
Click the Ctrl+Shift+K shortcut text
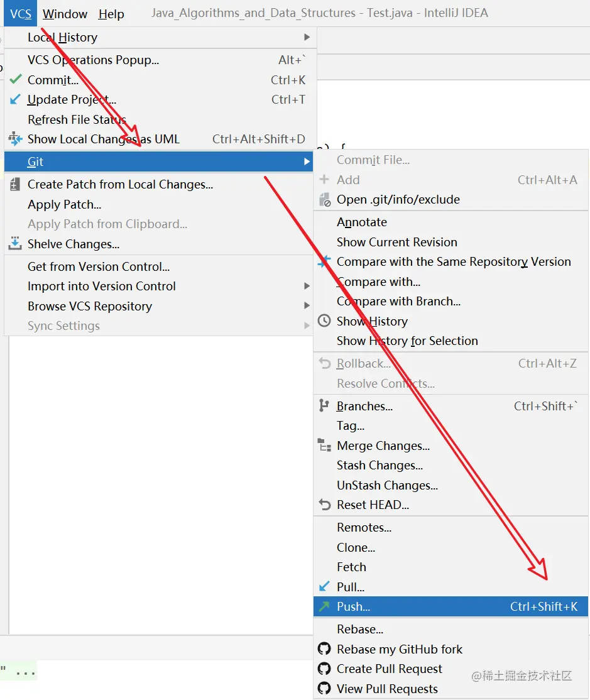pyautogui.click(x=544, y=606)
